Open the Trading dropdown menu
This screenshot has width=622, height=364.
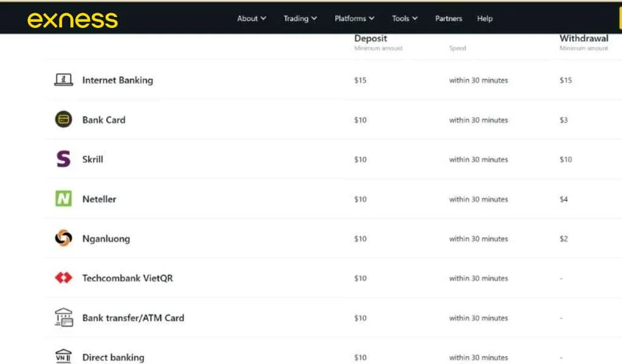[299, 18]
